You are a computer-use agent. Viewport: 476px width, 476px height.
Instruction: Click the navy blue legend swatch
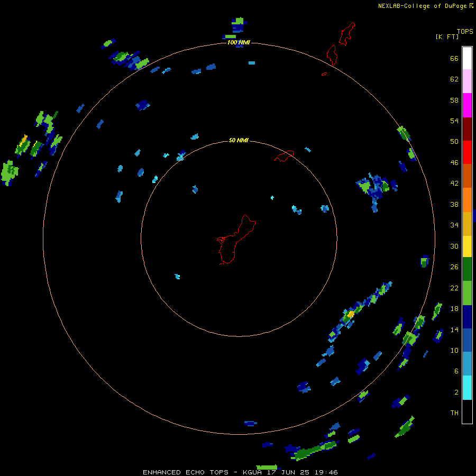(x=467, y=317)
